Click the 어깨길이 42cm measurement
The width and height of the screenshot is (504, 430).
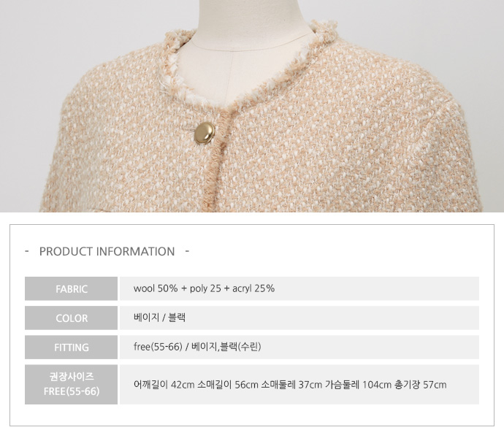point(164,384)
